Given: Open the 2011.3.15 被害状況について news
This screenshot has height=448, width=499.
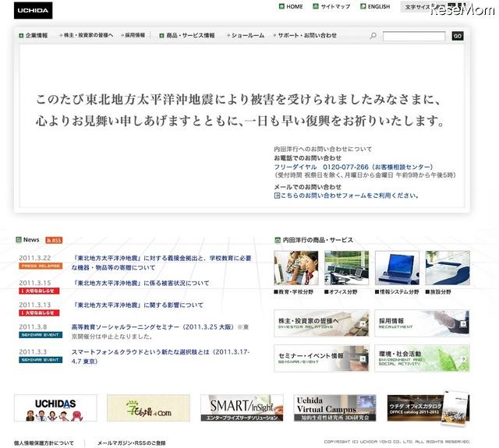Looking at the screenshot, I should (x=140, y=283).
